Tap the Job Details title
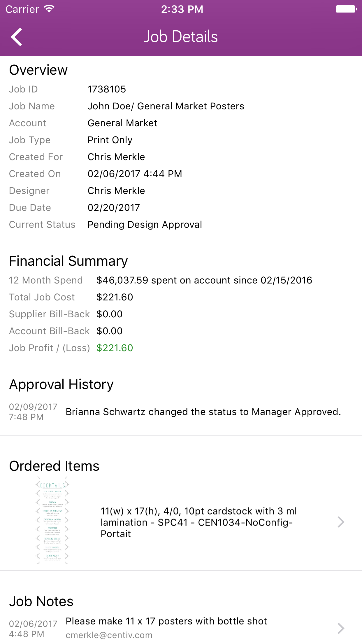 pos(181,37)
